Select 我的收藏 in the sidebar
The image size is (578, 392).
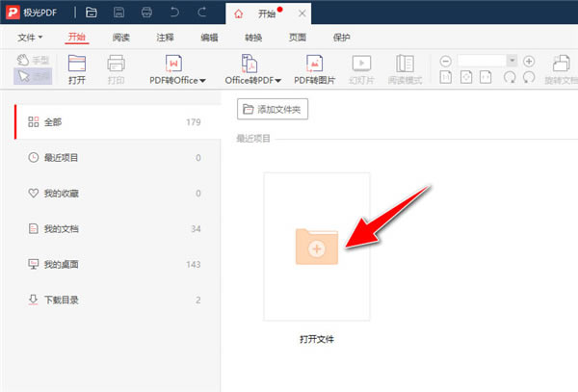click(118, 194)
